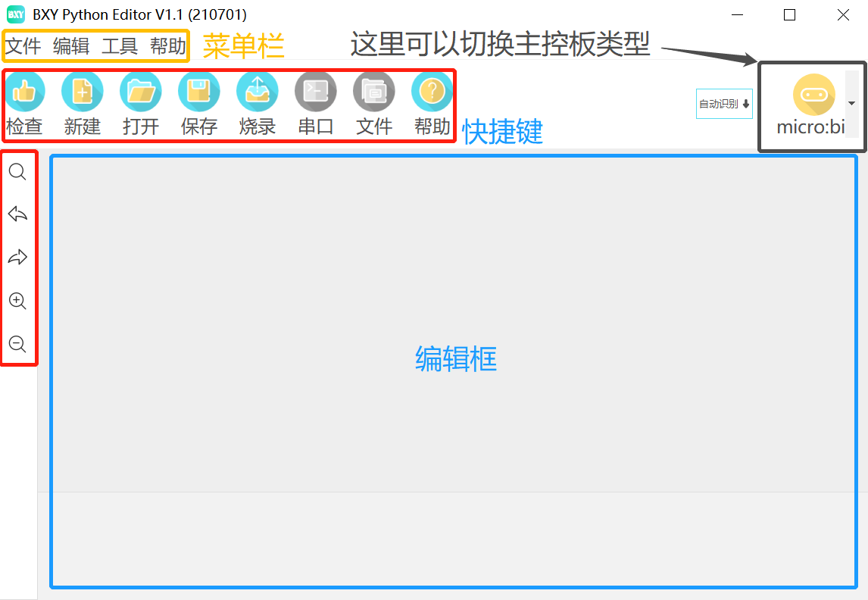Open the 编辑 menu

coord(71,47)
